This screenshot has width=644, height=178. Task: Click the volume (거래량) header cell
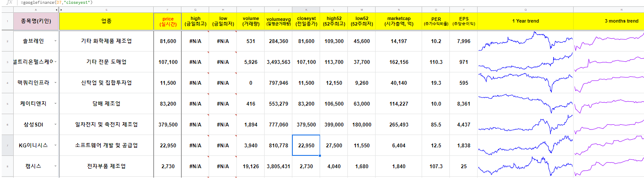tap(251, 21)
